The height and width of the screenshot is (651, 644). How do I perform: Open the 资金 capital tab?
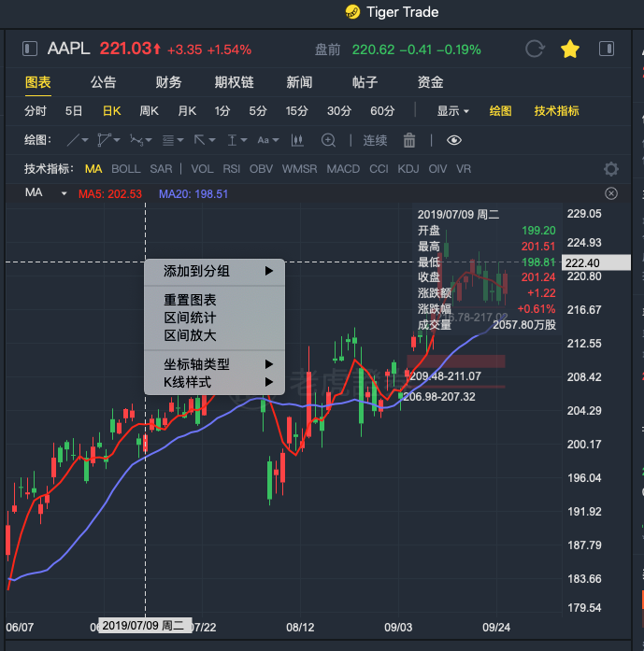coord(431,82)
